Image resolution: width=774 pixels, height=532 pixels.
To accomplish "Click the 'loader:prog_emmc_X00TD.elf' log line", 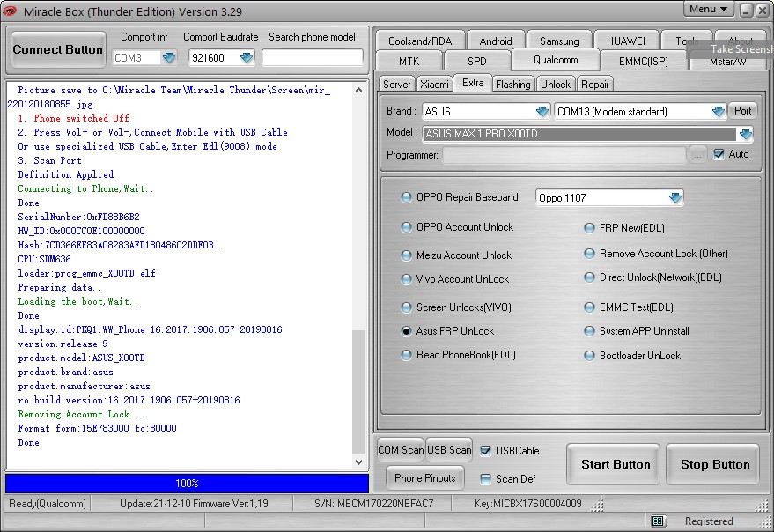I will (87, 273).
